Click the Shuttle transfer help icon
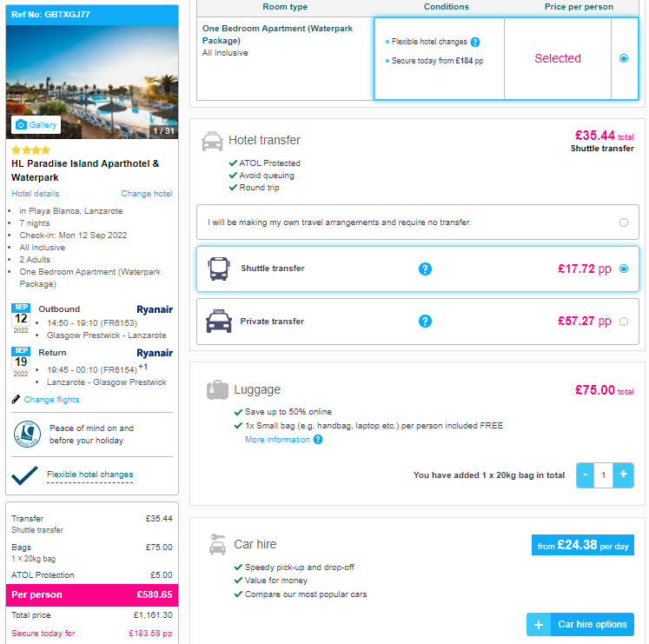This screenshot has height=644, width=649. (x=425, y=269)
